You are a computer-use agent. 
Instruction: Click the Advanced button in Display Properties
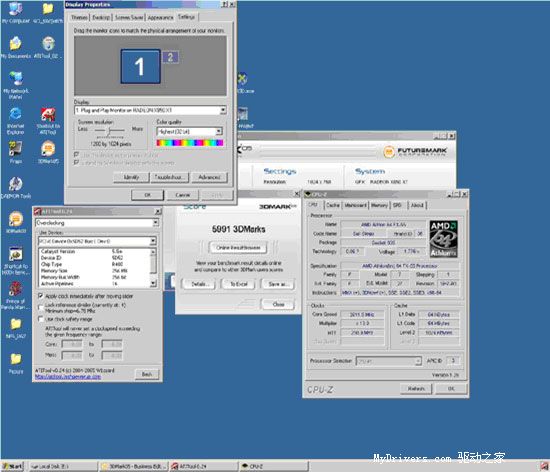(209, 177)
